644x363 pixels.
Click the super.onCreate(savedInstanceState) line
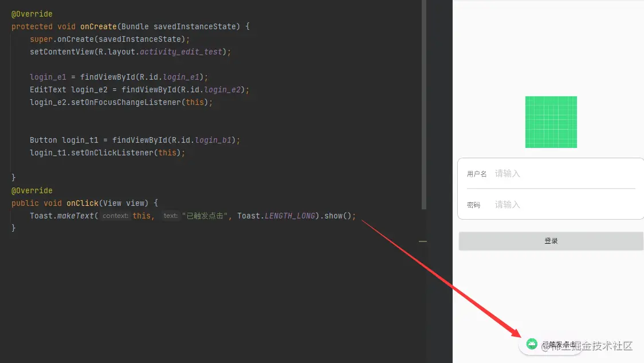point(109,39)
